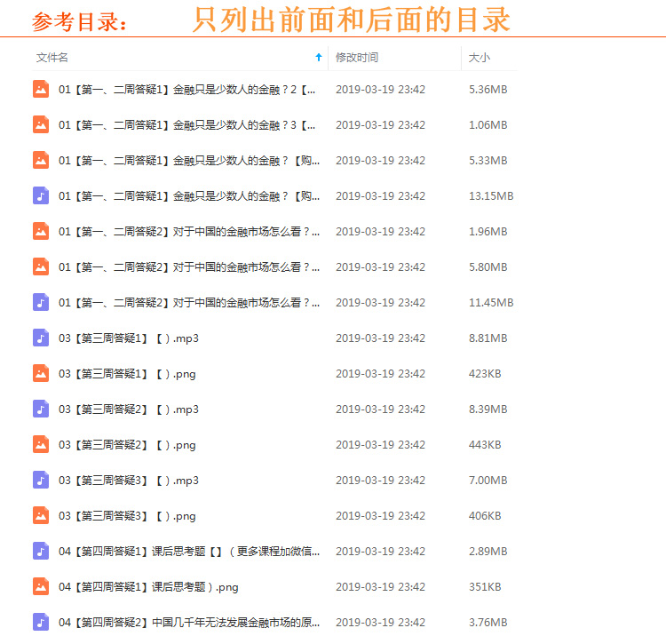
Task: Sort files by the 文件名 column header
Action: tap(52, 58)
